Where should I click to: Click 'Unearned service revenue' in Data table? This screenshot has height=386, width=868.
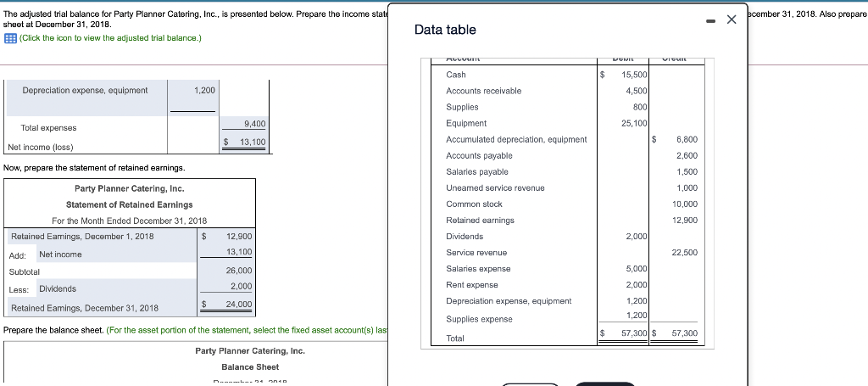(495, 187)
